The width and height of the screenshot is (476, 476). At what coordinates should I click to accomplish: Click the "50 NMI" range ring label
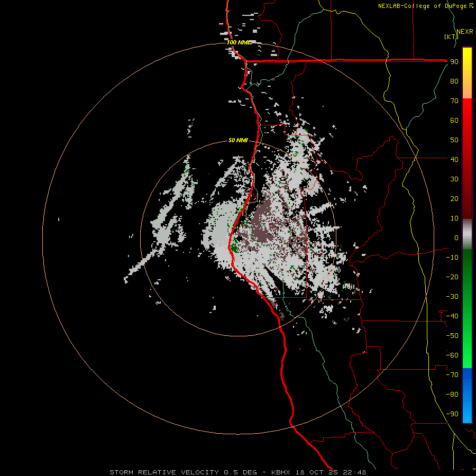[x=238, y=140]
